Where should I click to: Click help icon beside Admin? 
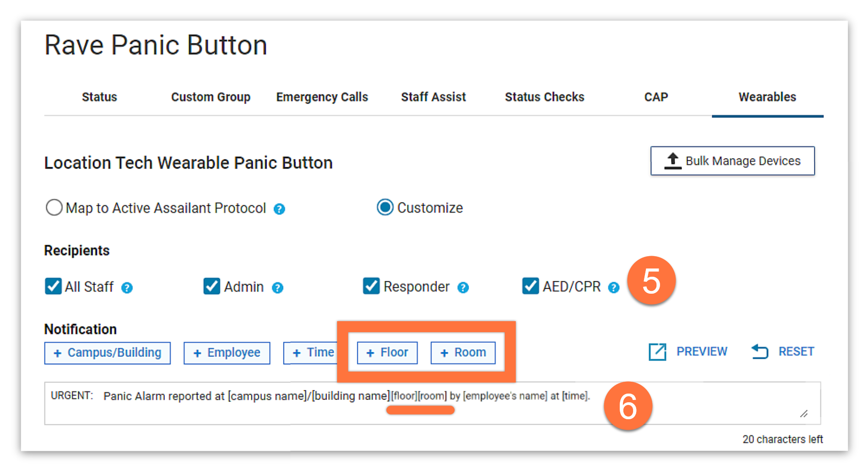(278, 288)
